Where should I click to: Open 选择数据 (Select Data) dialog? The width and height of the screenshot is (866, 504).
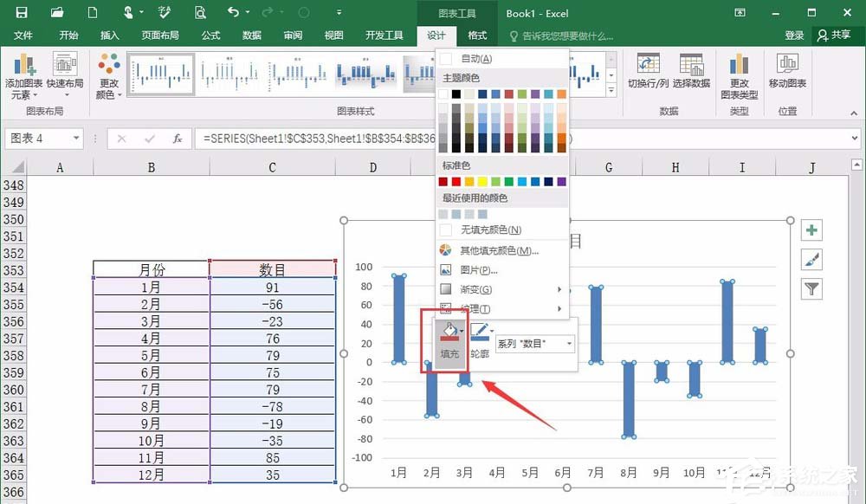pyautogui.click(x=692, y=74)
